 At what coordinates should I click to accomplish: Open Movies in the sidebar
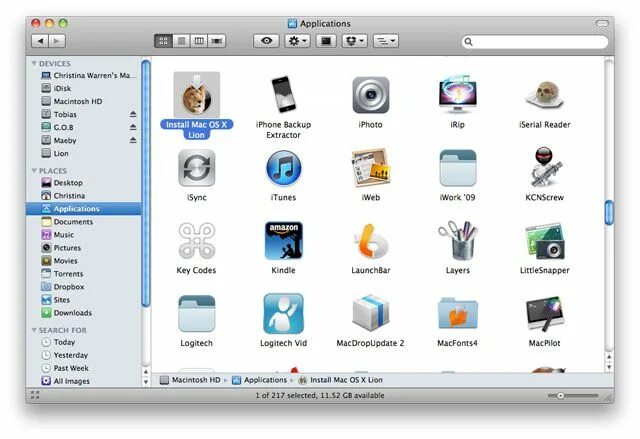tap(84, 261)
